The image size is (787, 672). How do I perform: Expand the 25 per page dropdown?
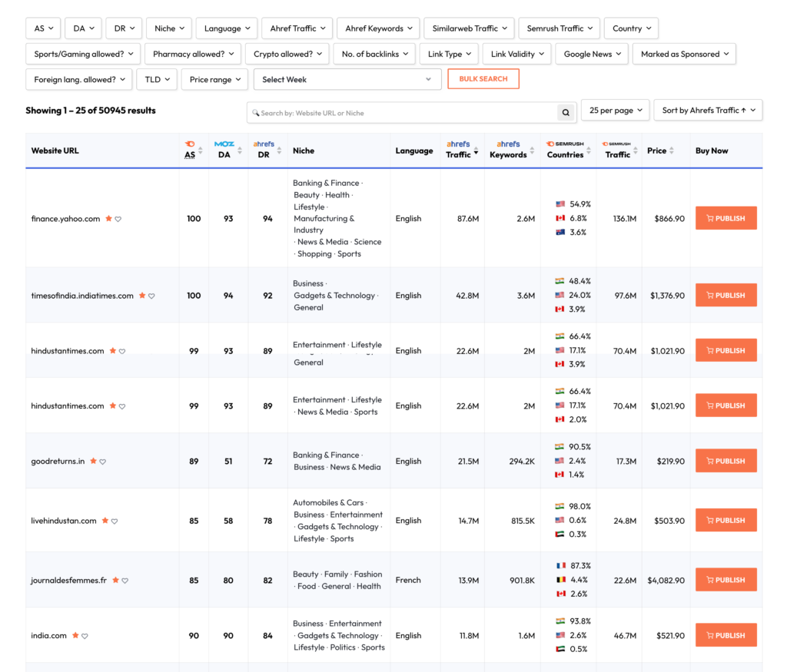pyautogui.click(x=615, y=111)
